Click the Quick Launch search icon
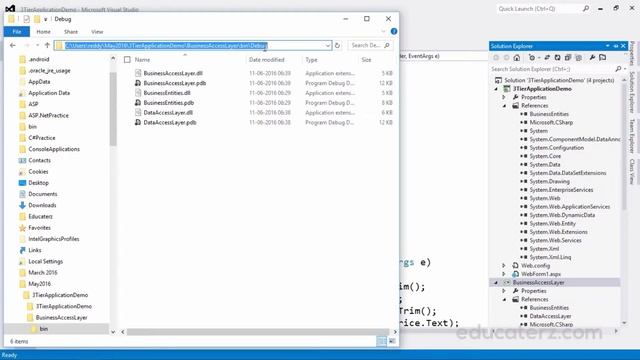Screen dimensions: 640x360 coord(586,8)
